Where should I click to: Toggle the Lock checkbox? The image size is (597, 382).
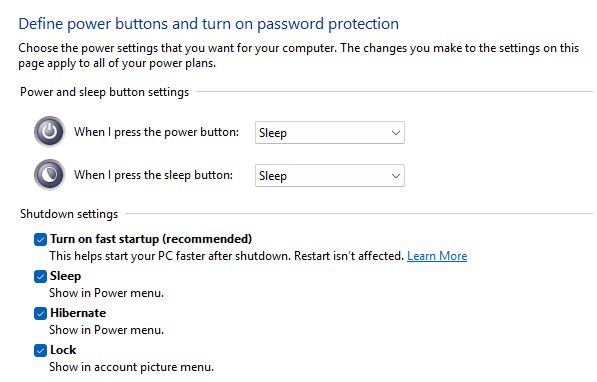tap(40, 350)
